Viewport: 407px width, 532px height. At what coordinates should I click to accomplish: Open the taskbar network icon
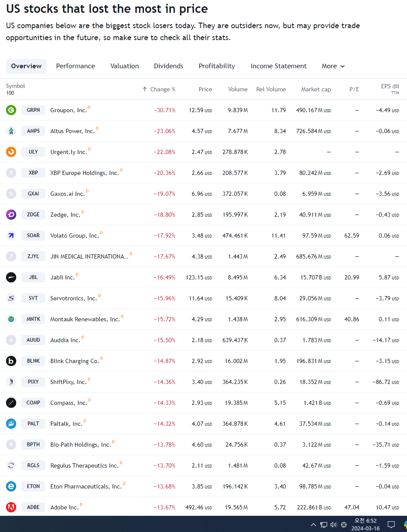pyautogui.click(x=324, y=525)
